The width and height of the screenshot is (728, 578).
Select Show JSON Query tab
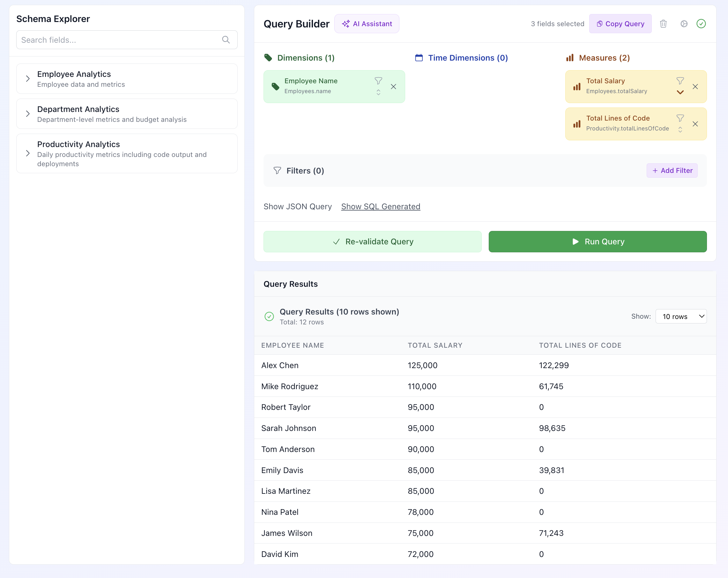(x=297, y=207)
